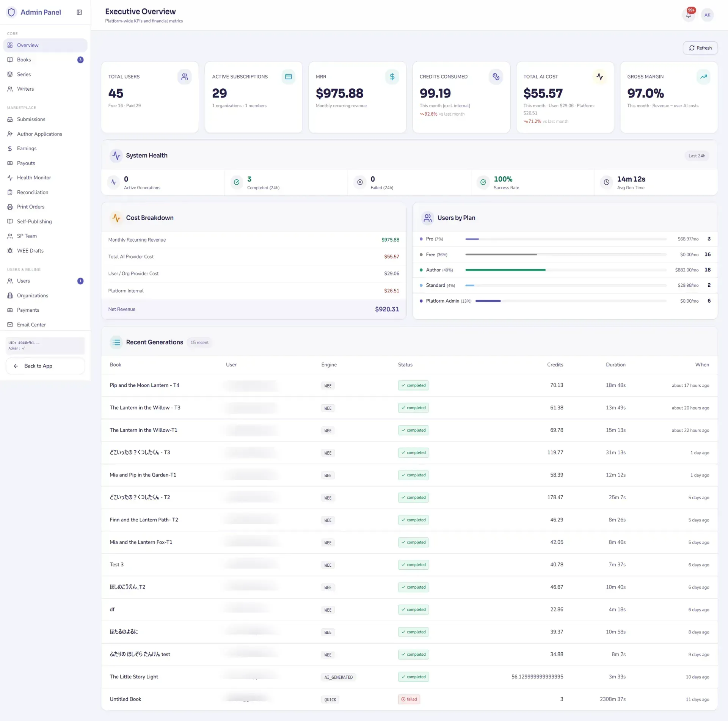Image resolution: width=728 pixels, height=721 pixels.
Task: Click the Credits Consumed coins icon
Action: point(496,77)
